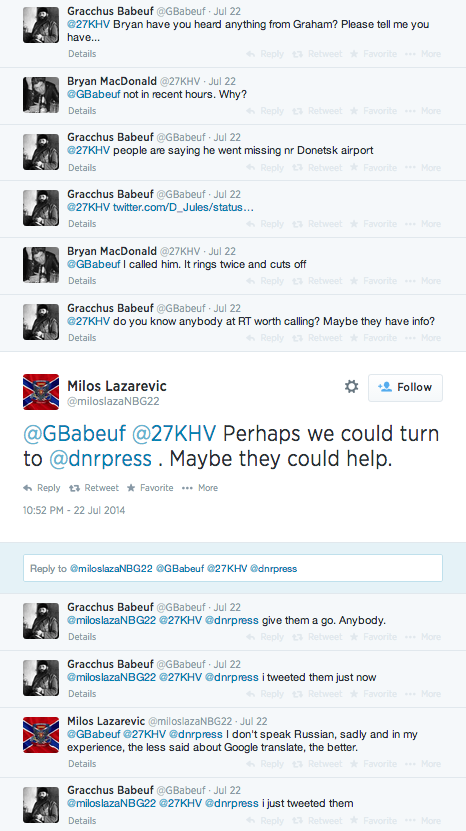This screenshot has width=466, height=831.
Task: Click the reply input field for @miloslazaNBG22
Action: click(233, 568)
